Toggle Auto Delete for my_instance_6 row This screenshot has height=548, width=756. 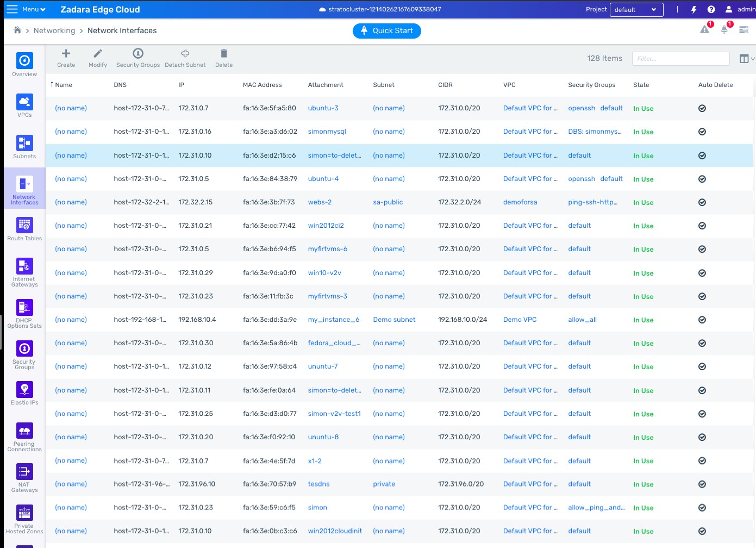[x=702, y=320]
